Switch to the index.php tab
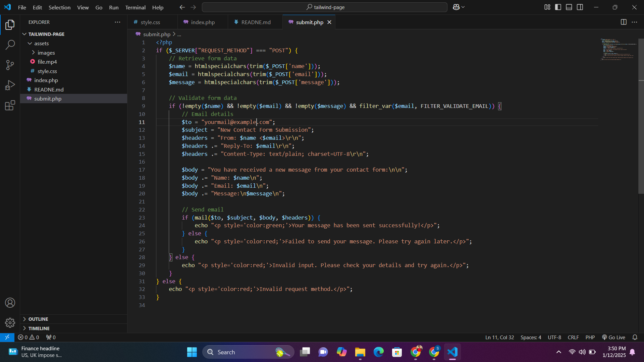 click(x=203, y=22)
